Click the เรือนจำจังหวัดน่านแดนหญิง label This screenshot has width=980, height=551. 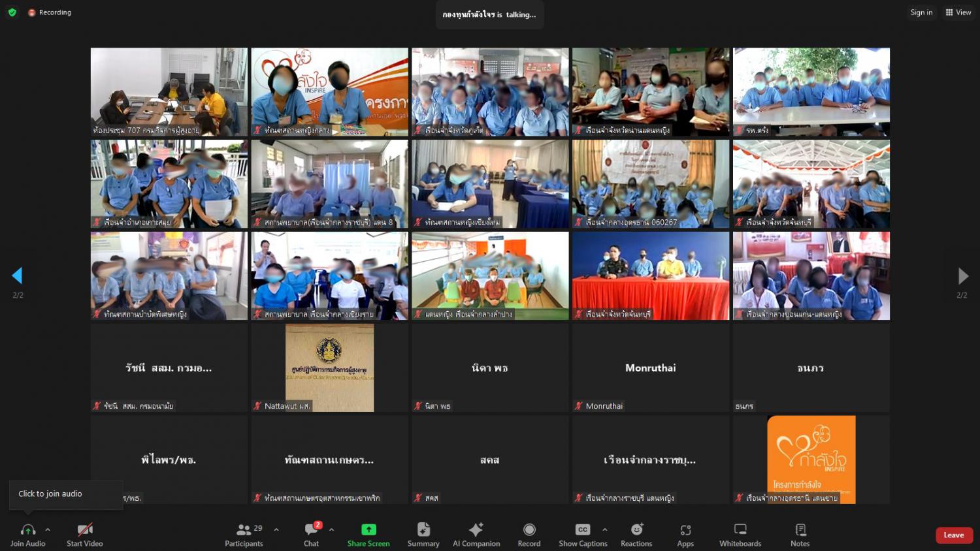pyautogui.click(x=628, y=131)
